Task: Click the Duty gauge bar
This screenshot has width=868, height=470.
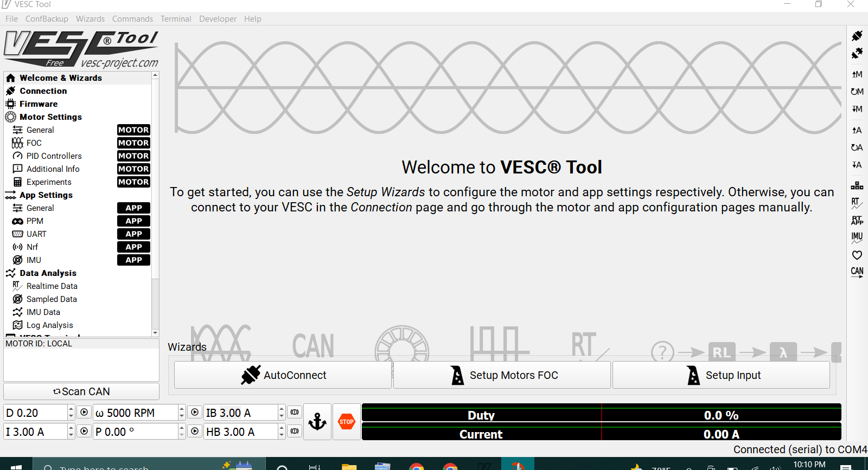Action: tap(601, 413)
